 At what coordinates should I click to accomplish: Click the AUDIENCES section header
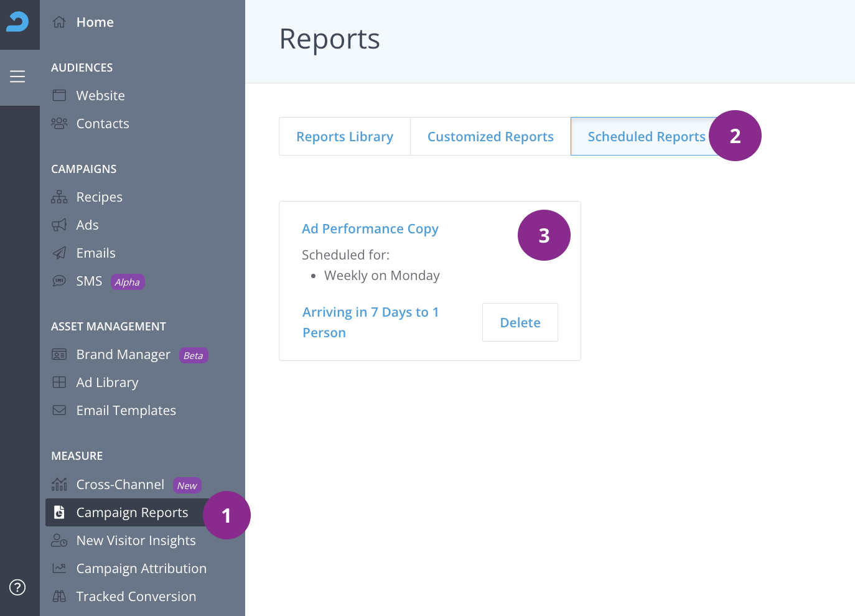point(82,67)
